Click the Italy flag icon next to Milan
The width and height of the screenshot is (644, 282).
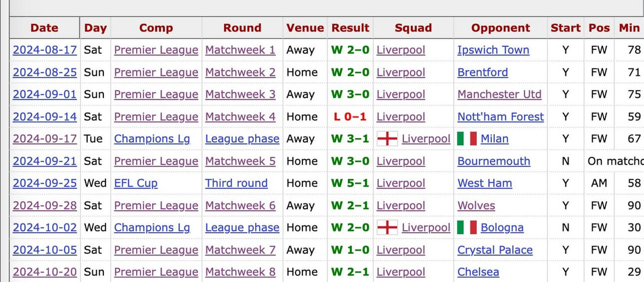pyautogui.click(x=467, y=139)
